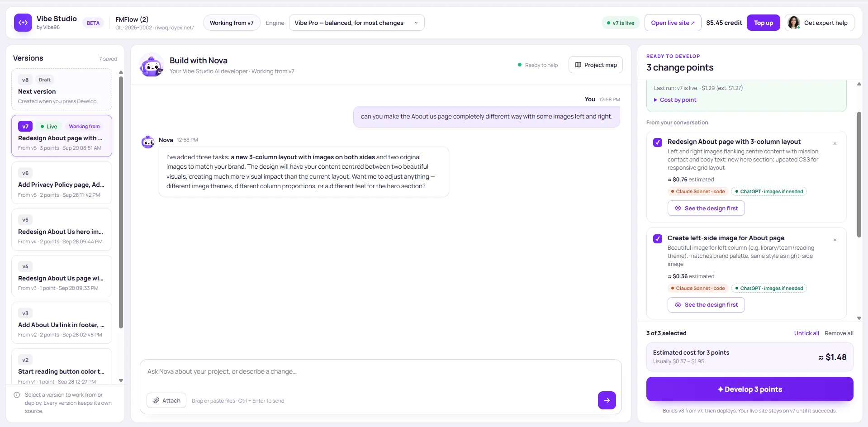Uncheck Redesign About page with 3-column layout
Viewport: 868px width, 427px height.
pyautogui.click(x=658, y=142)
